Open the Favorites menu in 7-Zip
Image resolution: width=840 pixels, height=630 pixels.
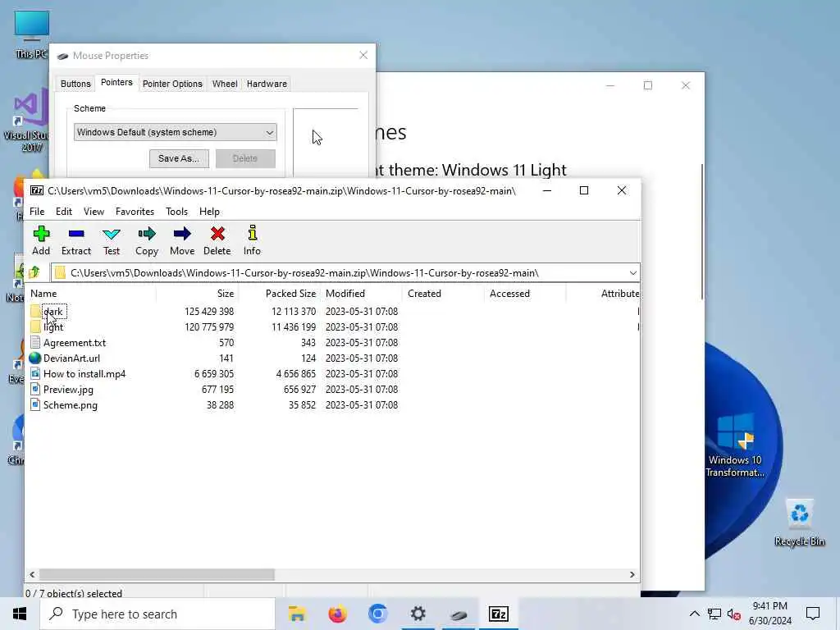135,212
